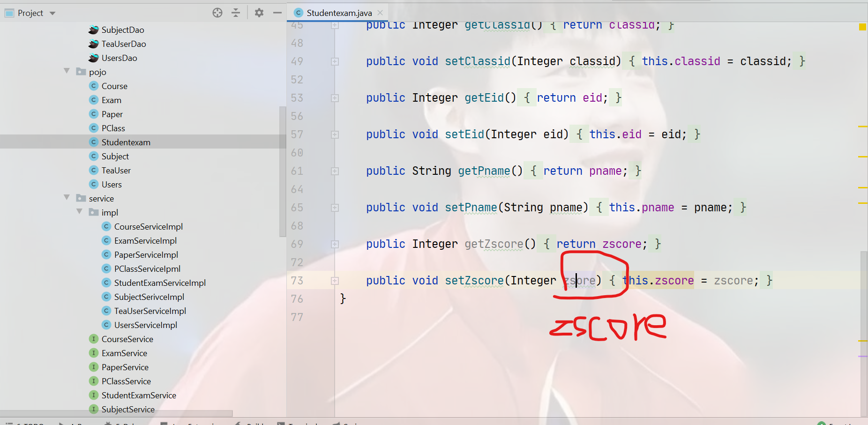Select ExamServiceImpl under impl package
This screenshot has height=425, width=868.
145,240
